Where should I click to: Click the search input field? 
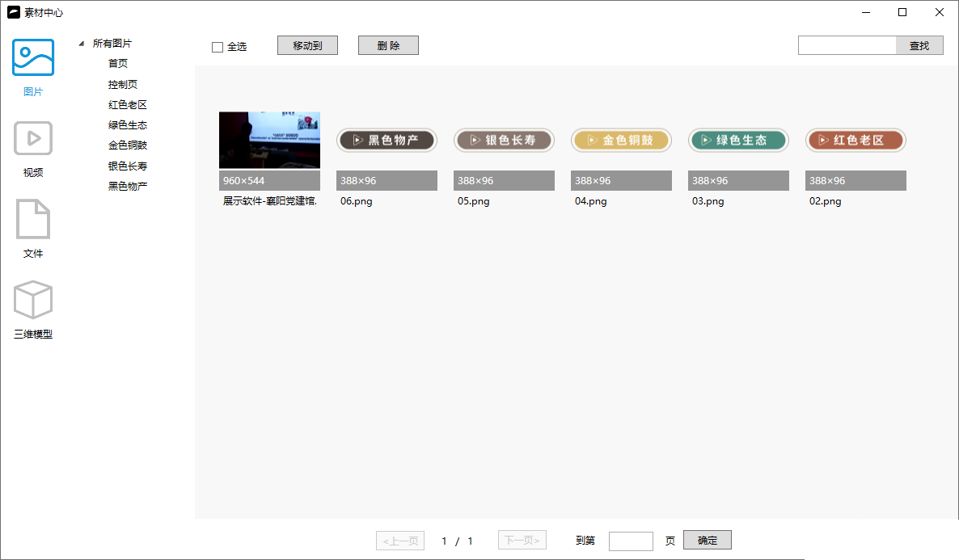tap(847, 45)
